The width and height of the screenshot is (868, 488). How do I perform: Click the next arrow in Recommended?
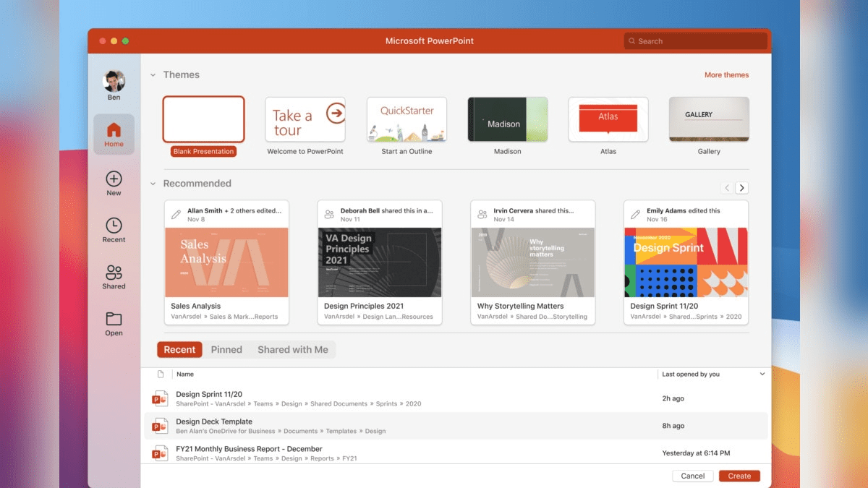pyautogui.click(x=741, y=187)
